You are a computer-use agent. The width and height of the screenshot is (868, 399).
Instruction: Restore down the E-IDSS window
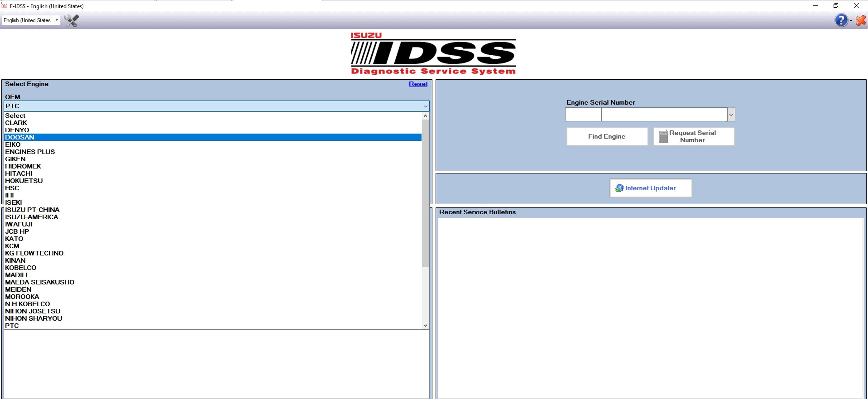(x=836, y=6)
